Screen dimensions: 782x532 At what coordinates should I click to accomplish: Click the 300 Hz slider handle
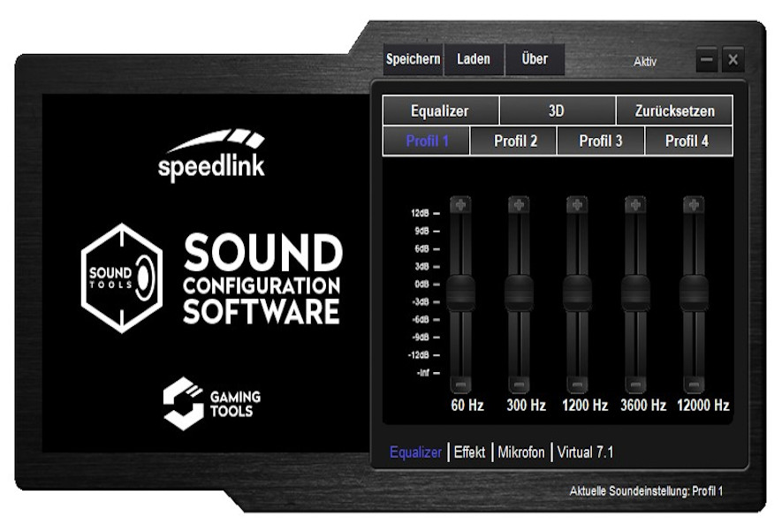coord(519,293)
